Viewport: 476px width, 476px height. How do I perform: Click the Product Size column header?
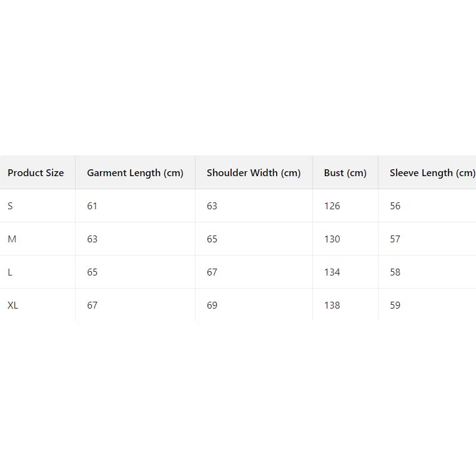[x=36, y=173]
